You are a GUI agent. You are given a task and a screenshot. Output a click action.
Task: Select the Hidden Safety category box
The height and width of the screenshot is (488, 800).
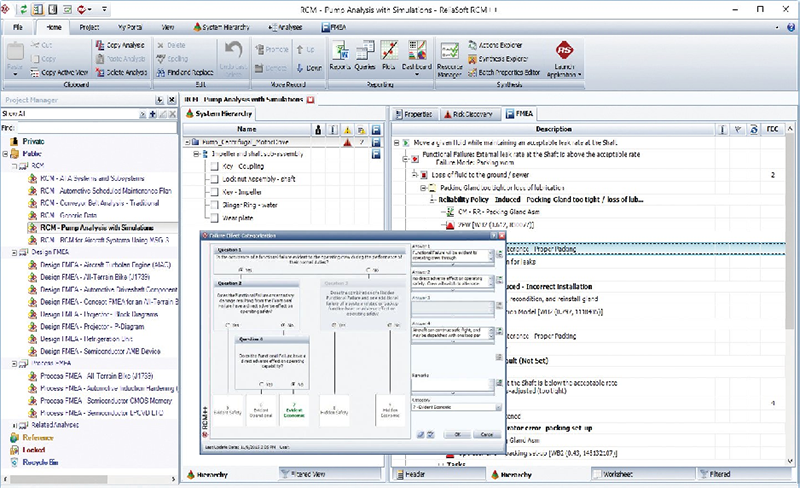click(x=334, y=409)
